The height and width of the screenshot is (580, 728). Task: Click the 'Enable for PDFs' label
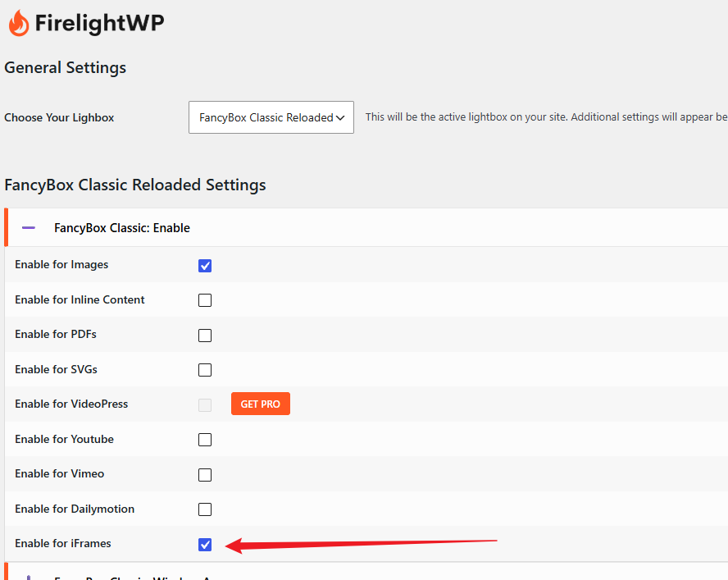click(x=56, y=334)
